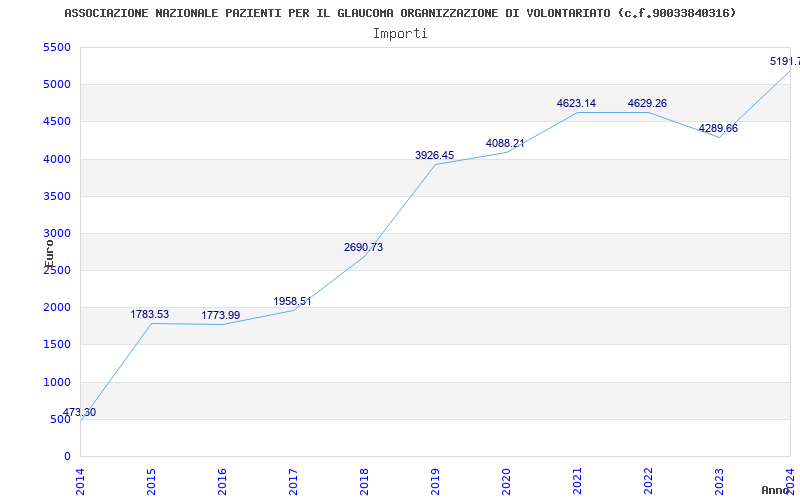Click the 4289.66 data label
Screen dimensions: 800x500
click(x=718, y=128)
